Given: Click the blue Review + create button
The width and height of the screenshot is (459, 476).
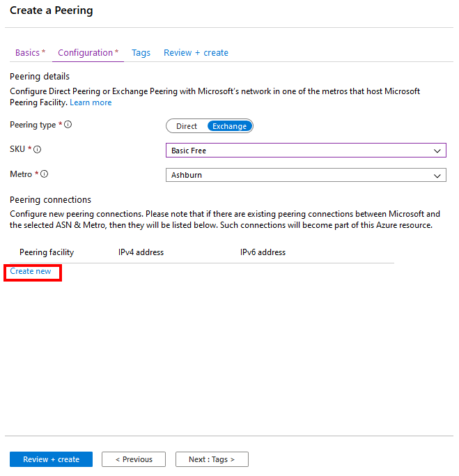Looking at the screenshot, I should 51,459.
